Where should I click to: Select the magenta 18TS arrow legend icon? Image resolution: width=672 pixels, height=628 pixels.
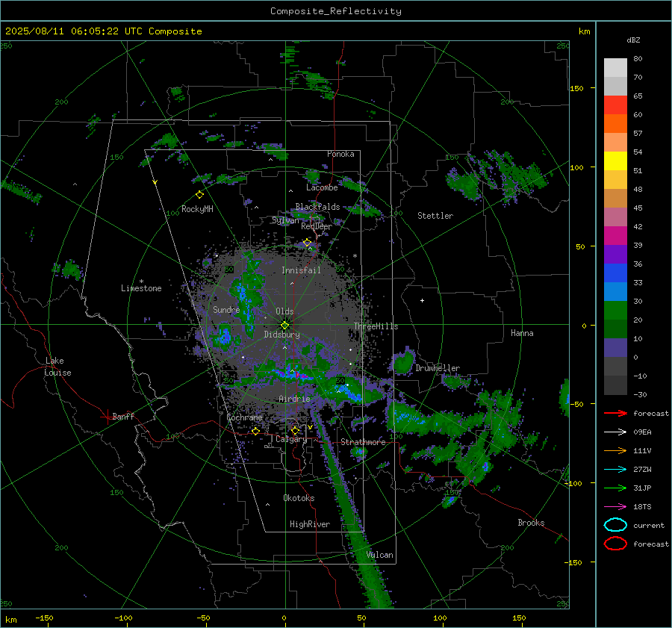615,507
